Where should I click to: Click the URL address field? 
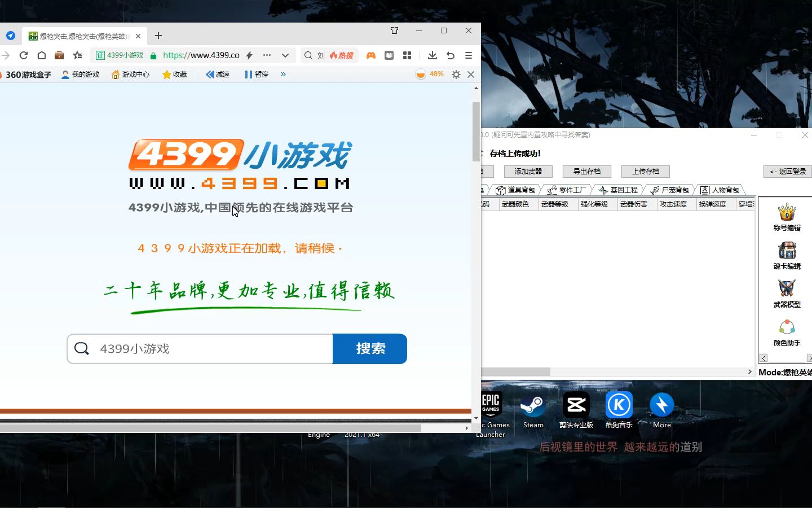click(x=201, y=55)
